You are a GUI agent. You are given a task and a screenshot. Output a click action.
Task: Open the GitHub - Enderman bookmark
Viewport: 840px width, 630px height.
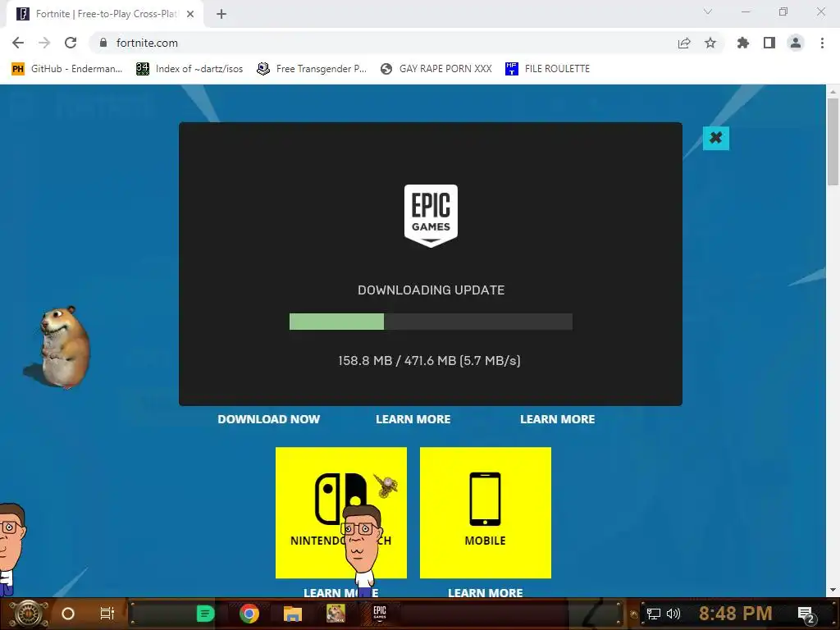coord(67,69)
